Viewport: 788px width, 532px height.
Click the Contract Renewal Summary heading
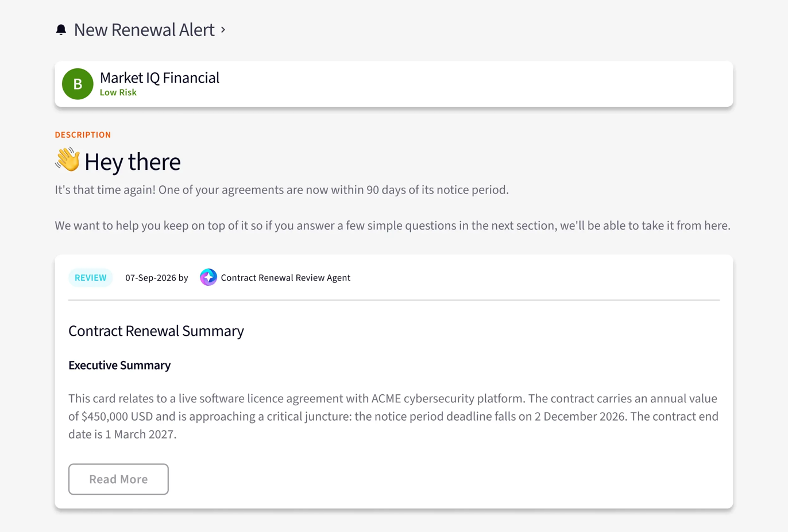(156, 331)
